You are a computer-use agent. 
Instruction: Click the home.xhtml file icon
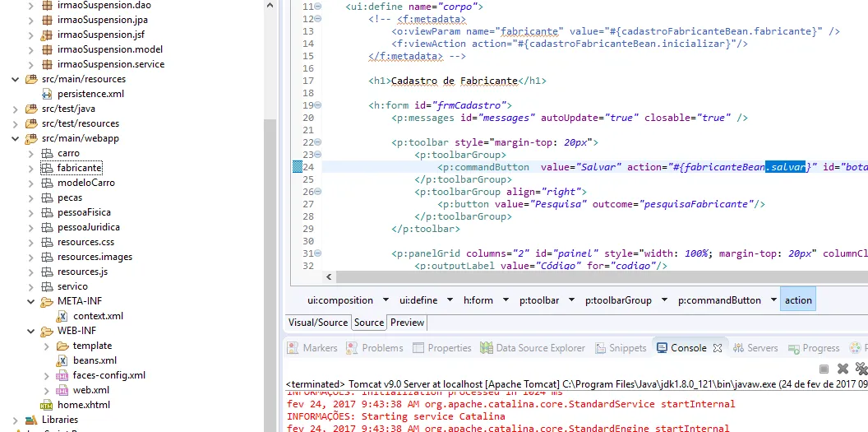47,405
